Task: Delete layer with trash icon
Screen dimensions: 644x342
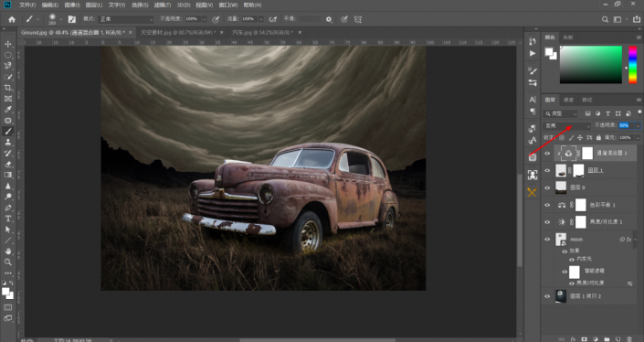Action: pos(629,339)
